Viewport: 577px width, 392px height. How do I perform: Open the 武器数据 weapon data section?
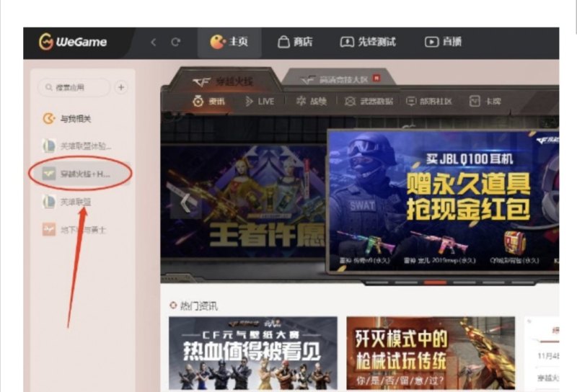coord(369,101)
